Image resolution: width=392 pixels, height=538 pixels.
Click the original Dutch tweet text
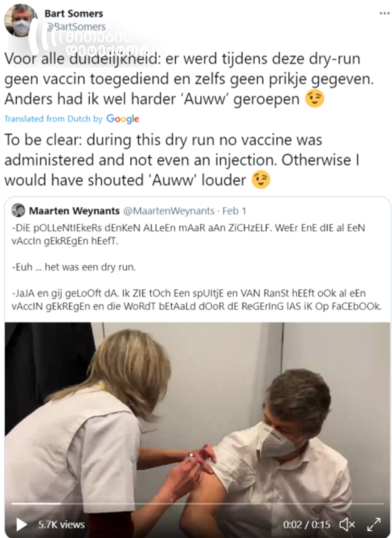tap(189, 79)
